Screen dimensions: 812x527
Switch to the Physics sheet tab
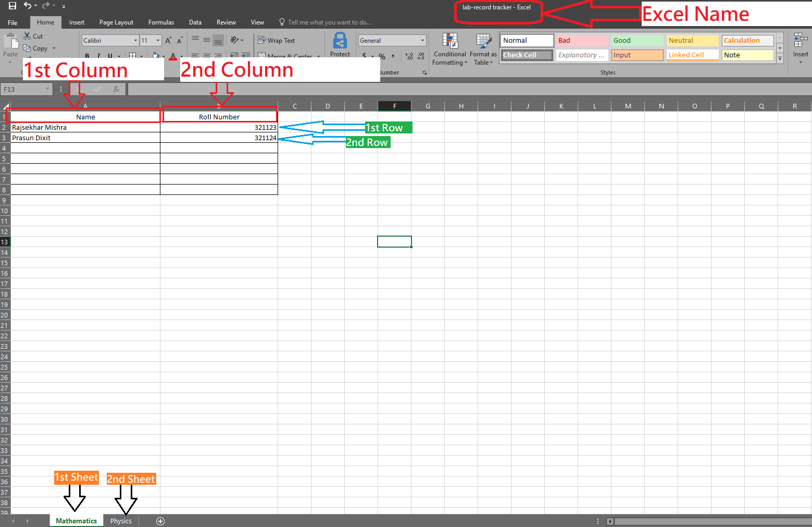(121, 521)
